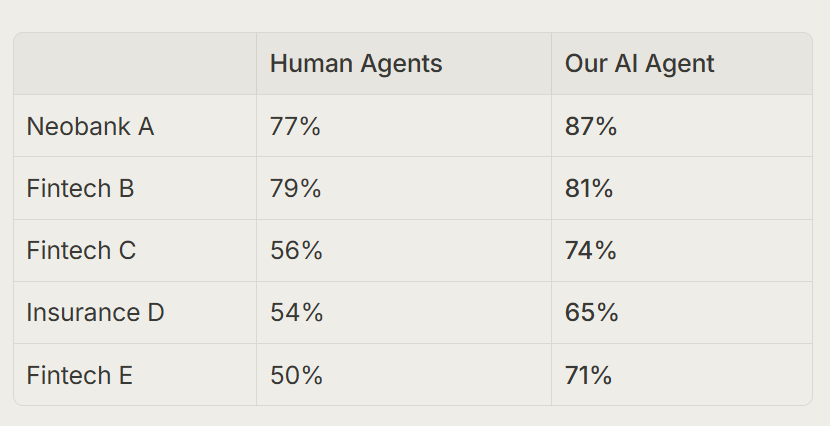Click the 81% cell for Fintech B

(x=682, y=188)
